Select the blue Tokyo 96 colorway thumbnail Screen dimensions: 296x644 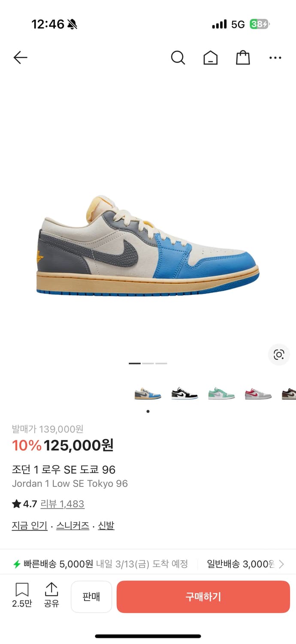pos(148,394)
